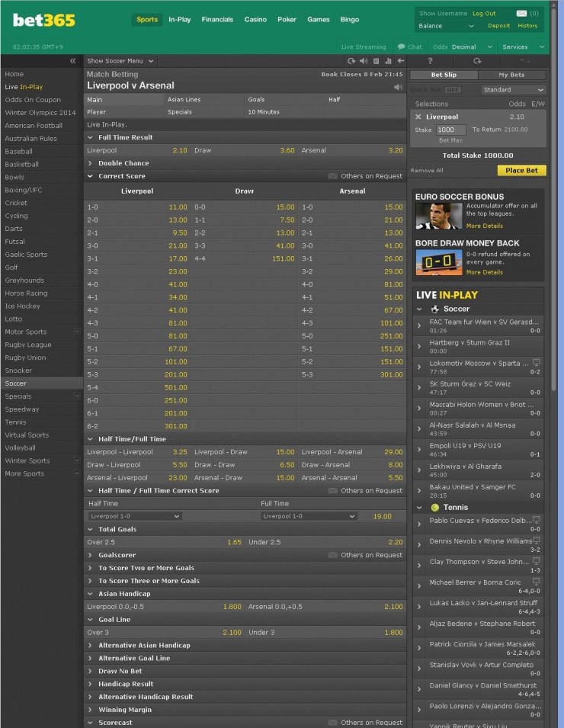Image resolution: width=564 pixels, height=728 pixels.
Task: Open Poker top menu
Action: point(287,20)
